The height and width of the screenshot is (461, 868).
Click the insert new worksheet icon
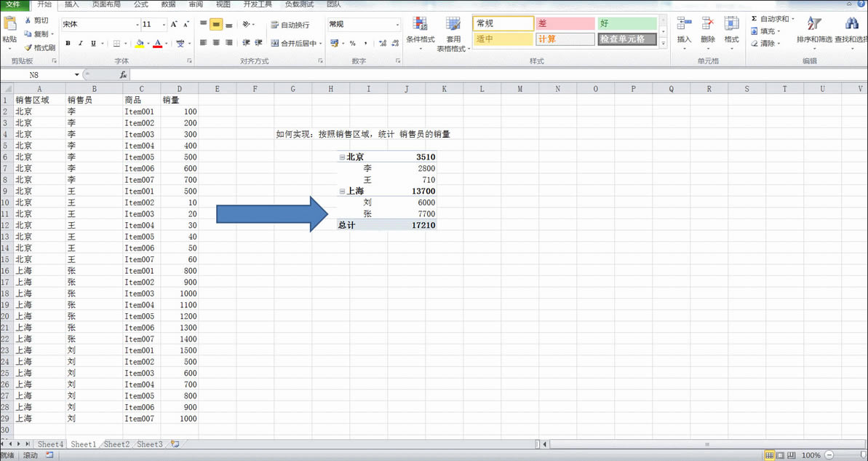click(175, 444)
